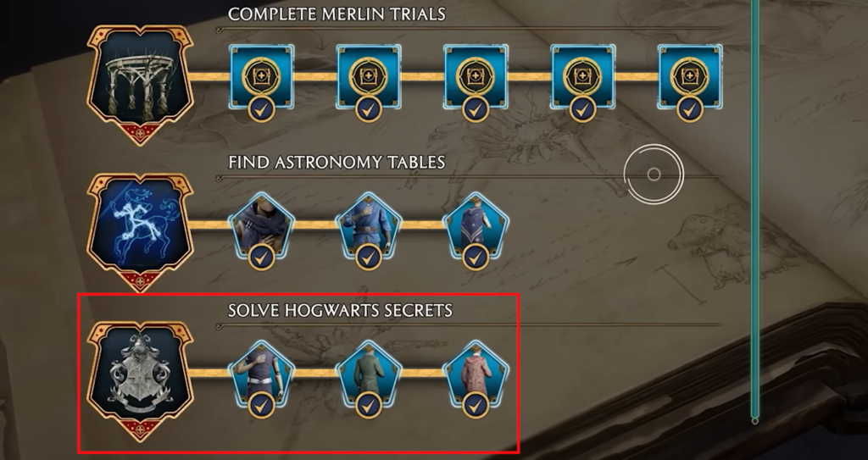Open the Solve Hogwarts Secrets heading

[341, 311]
